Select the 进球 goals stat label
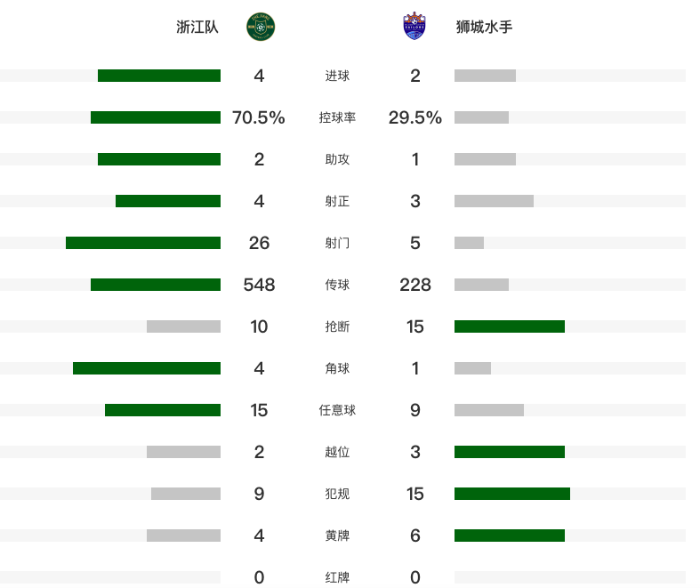The image size is (700, 588). tap(337, 76)
